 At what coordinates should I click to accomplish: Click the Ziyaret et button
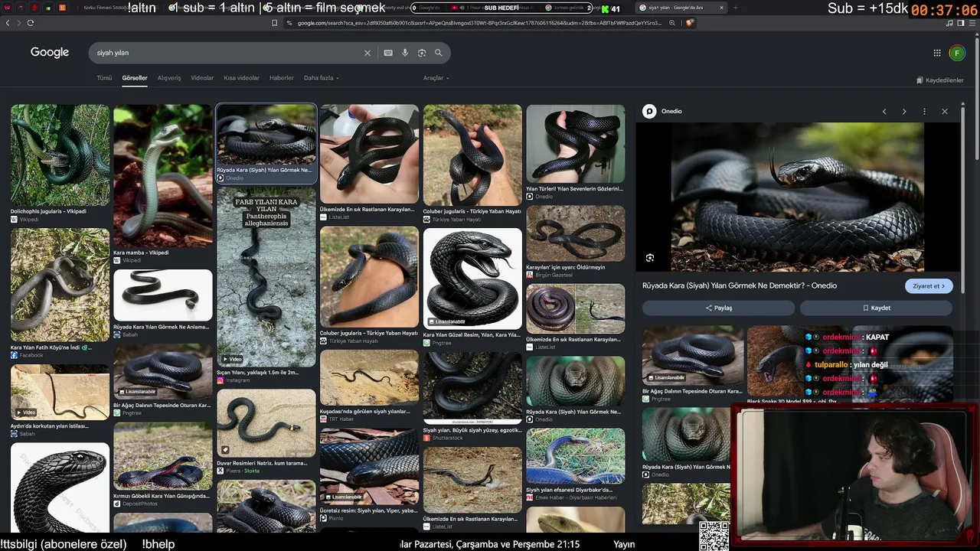pos(929,286)
